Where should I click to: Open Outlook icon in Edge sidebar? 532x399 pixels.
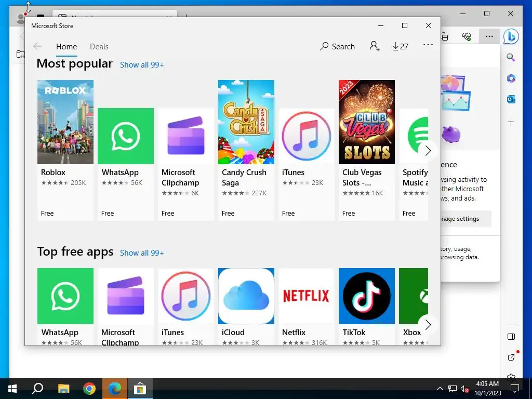[511, 99]
